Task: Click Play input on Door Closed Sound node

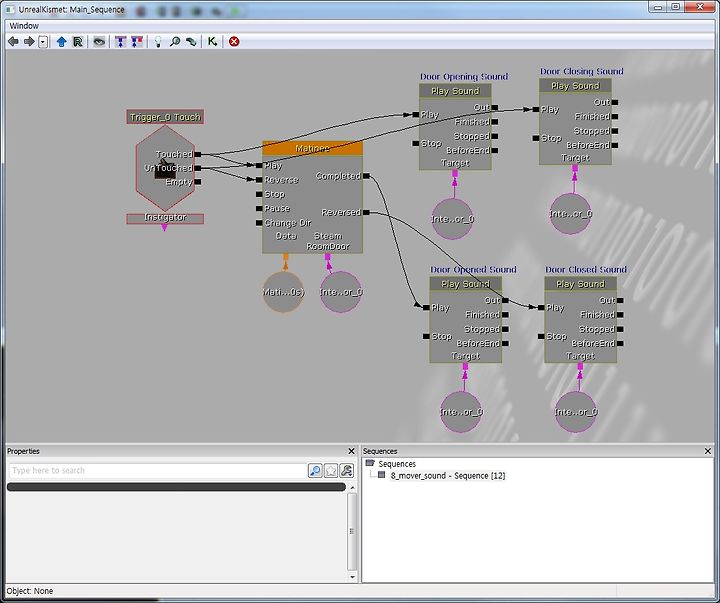Action: pyautogui.click(x=541, y=308)
